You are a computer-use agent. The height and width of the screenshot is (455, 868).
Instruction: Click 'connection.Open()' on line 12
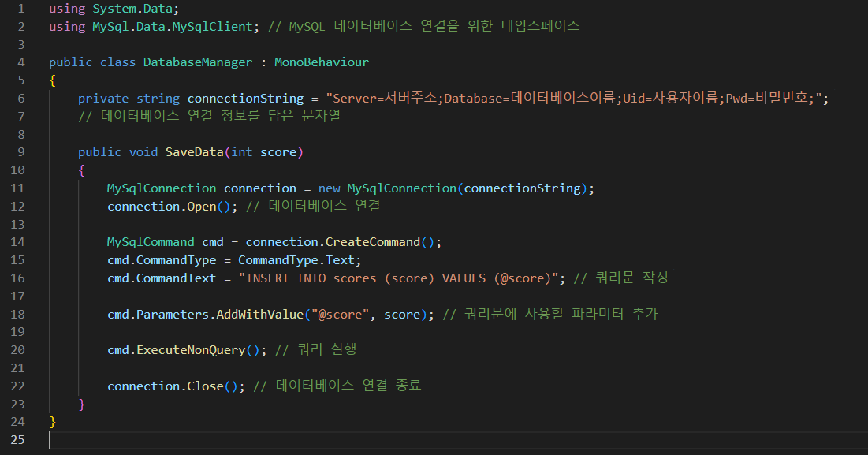tap(168, 206)
